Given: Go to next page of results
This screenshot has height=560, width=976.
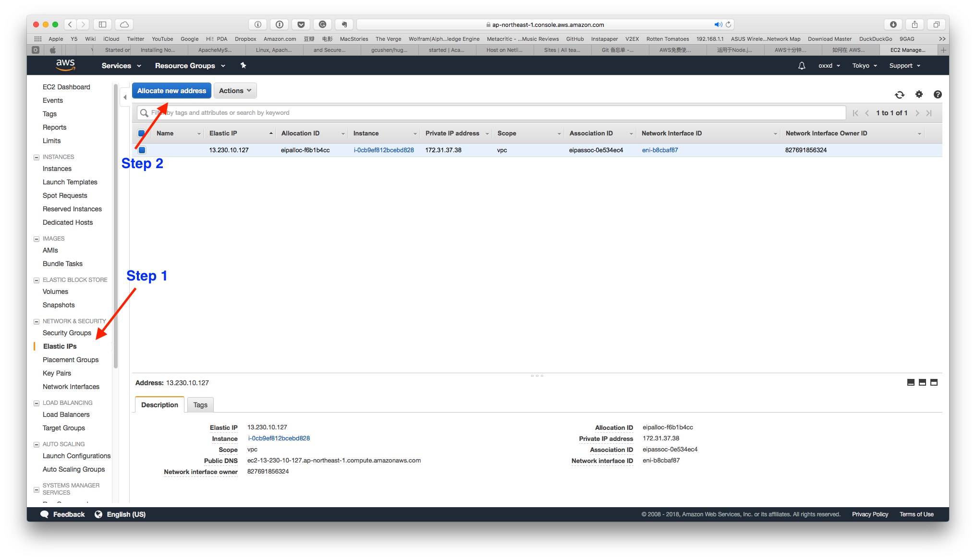Looking at the screenshot, I should pos(917,113).
